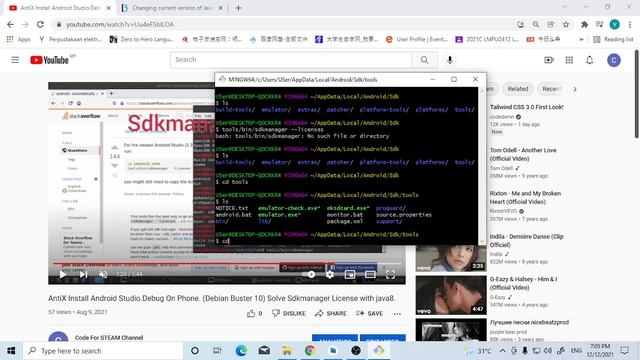Open the YouTube hamburger guide menu
The image size is (640, 360).
coord(15,60)
